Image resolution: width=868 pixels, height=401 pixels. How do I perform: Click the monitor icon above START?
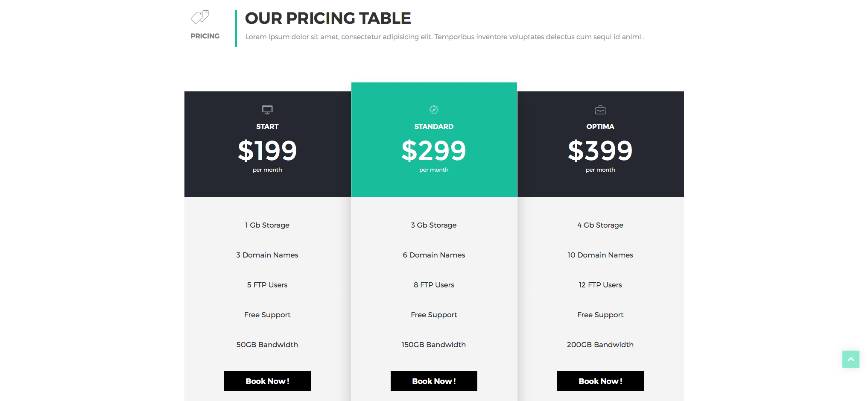(x=267, y=110)
